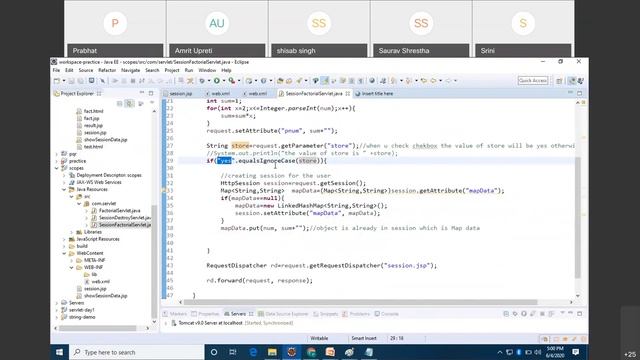Click Collapse All in Project Explorer
Screen dimensions: 640x360
pyautogui.click(x=120, y=103)
